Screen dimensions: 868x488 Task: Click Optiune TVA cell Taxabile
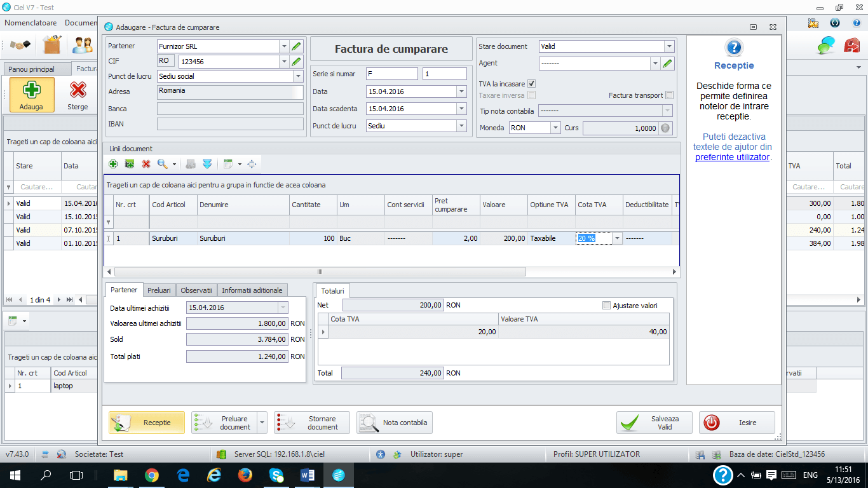coord(552,238)
